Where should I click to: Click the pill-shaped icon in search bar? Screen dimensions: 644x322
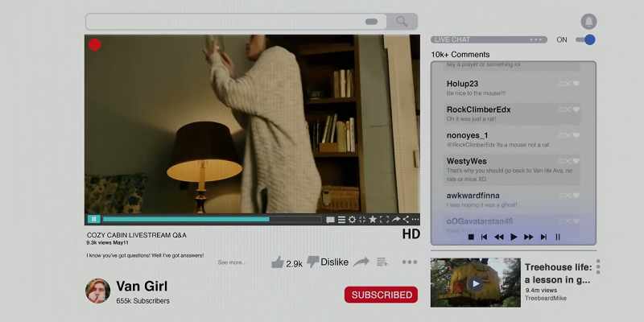(x=371, y=22)
